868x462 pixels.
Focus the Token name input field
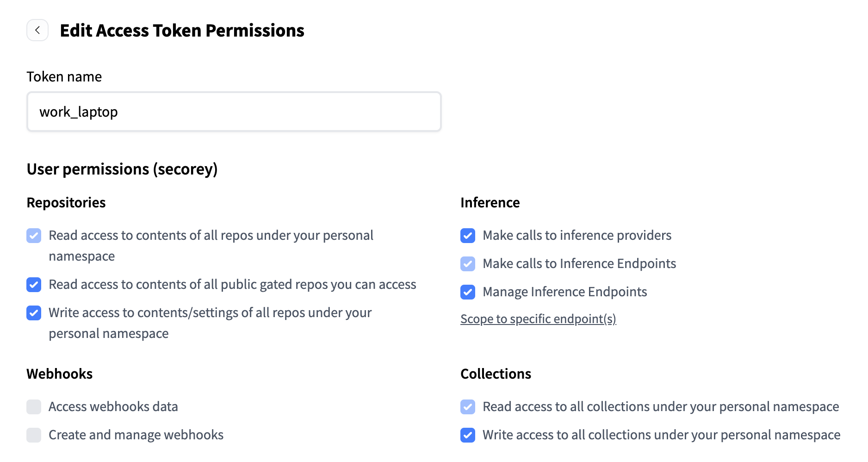(233, 112)
